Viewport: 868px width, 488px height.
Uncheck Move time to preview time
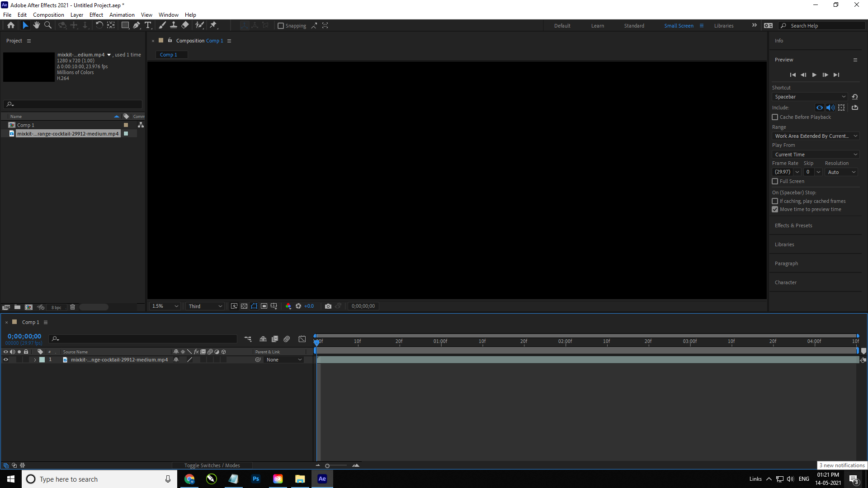[x=775, y=209]
